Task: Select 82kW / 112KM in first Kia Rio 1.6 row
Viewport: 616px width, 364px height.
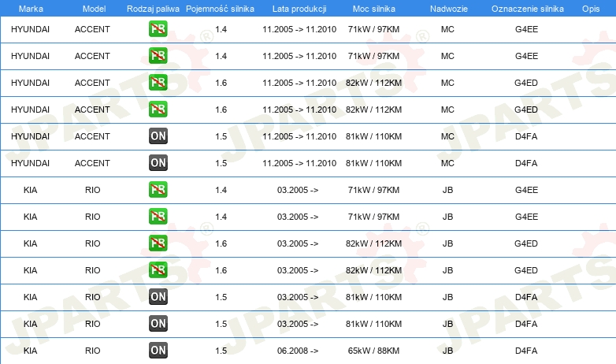Action: (373, 243)
